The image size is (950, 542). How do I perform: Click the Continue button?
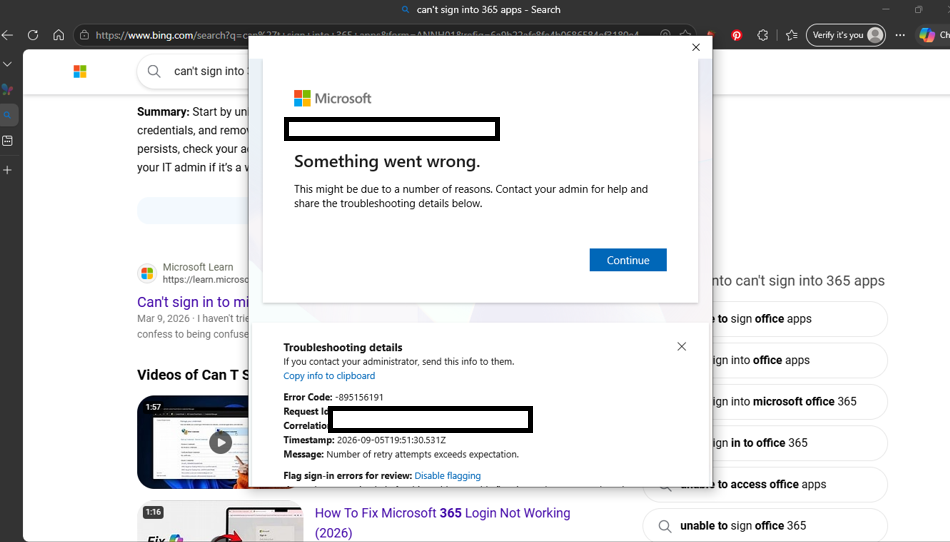628,260
